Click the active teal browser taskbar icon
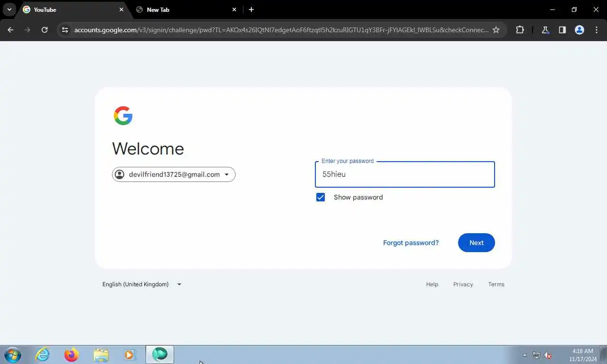The height and width of the screenshot is (364, 607). pos(160,355)
